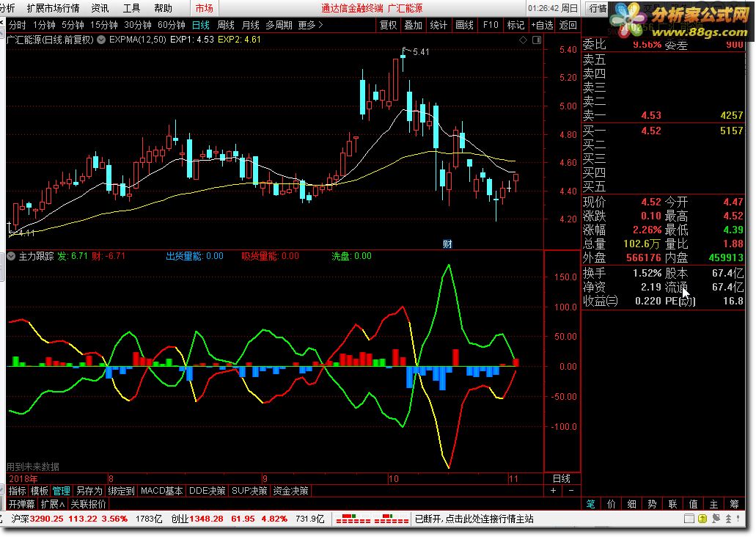
Task: Select the 筹 tab in the side panel
Action: tap(734, 504)
